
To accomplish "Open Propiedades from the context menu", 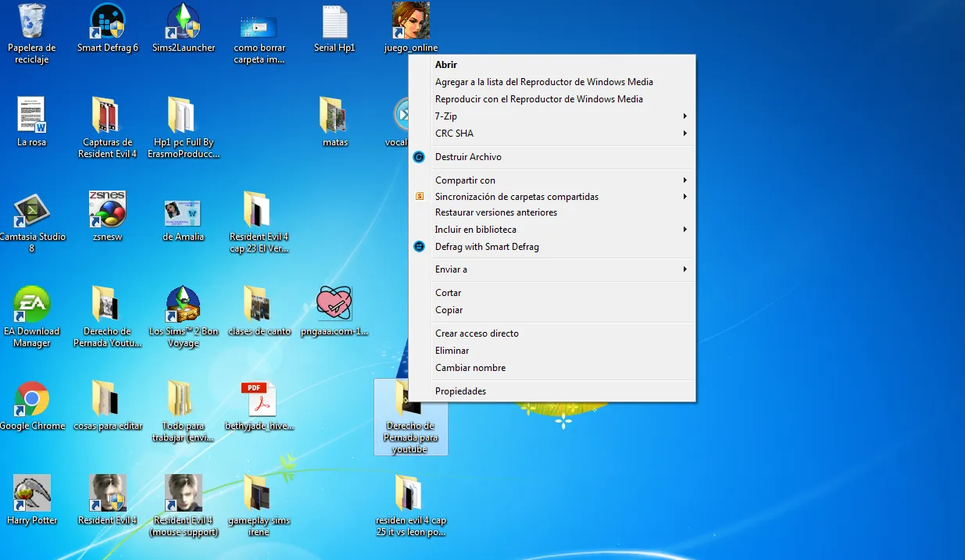I will (552, 391).
